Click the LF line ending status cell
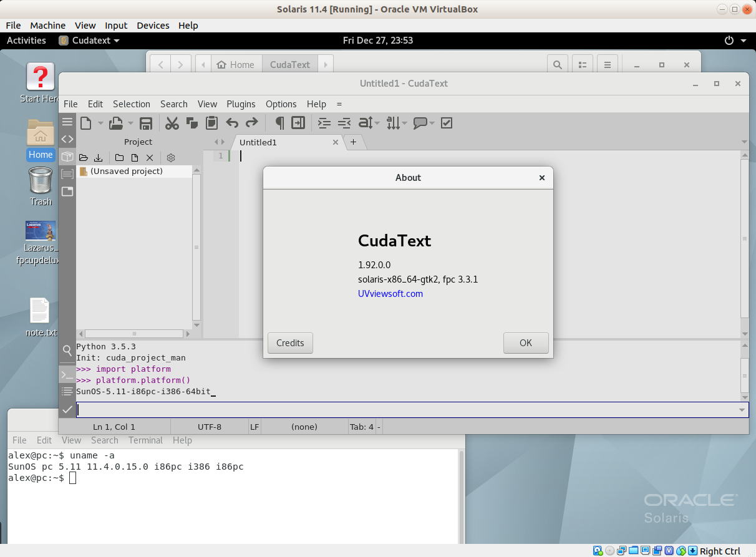Image resolution: width=756 pixels, height=557 pixels. [254, 427]
